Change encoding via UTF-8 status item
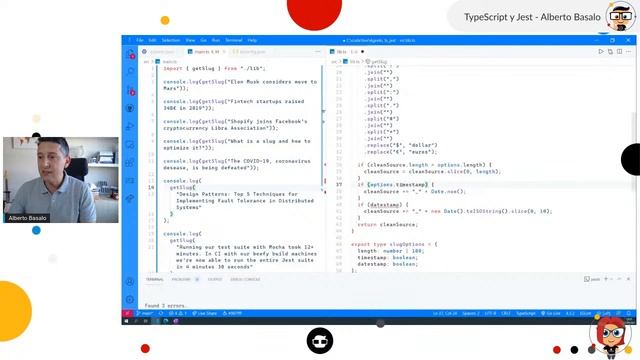This screenshot has height=360, width=640. (x=490, y=313)
